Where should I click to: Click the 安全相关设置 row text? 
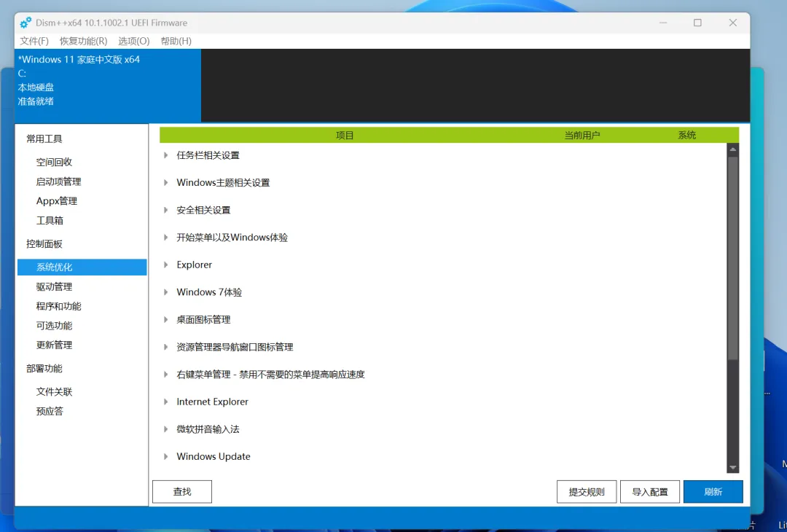(x=203, y=210)
